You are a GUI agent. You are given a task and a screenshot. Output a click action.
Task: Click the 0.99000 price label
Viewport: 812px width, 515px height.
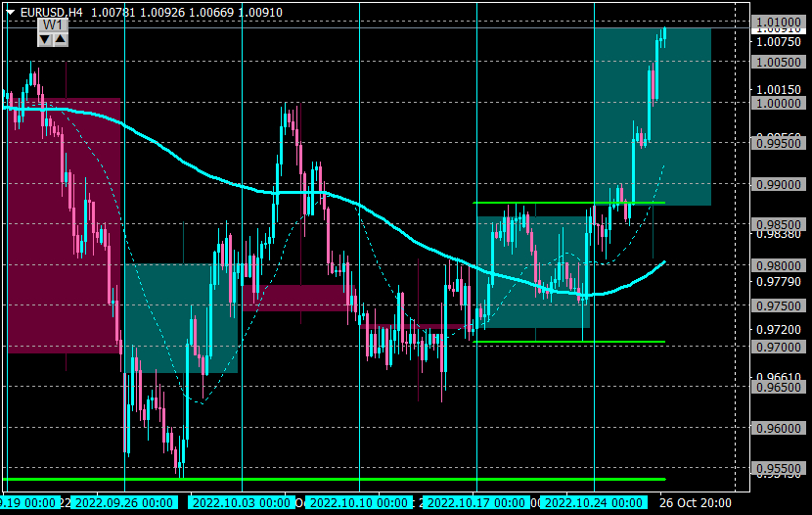779,184
